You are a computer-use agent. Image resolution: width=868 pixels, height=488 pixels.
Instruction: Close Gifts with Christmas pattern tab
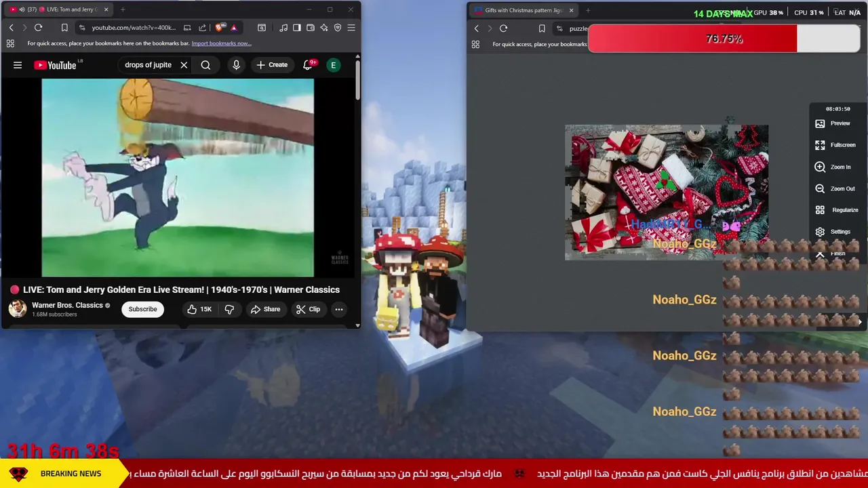(x=571, y=10)
